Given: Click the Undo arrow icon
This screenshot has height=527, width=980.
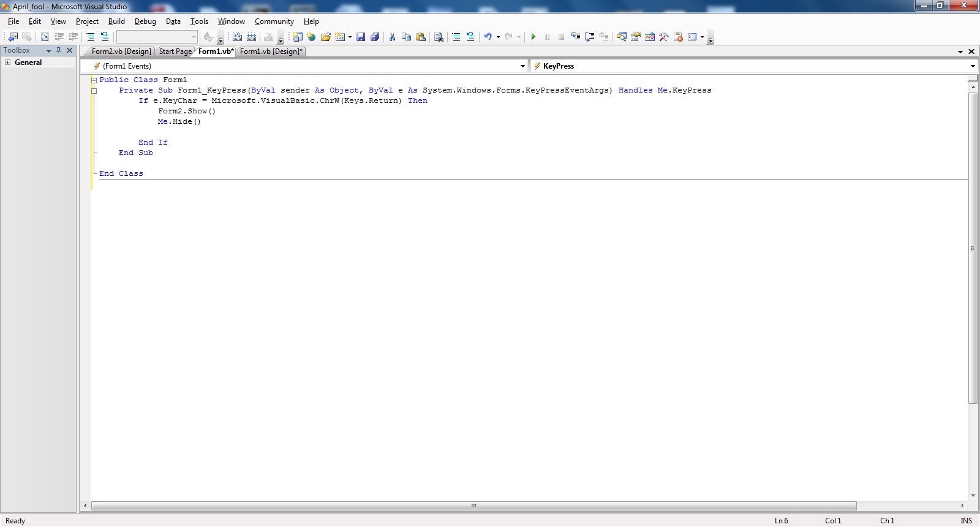Looking at the screenshot, I should click(x=488, y=37).
